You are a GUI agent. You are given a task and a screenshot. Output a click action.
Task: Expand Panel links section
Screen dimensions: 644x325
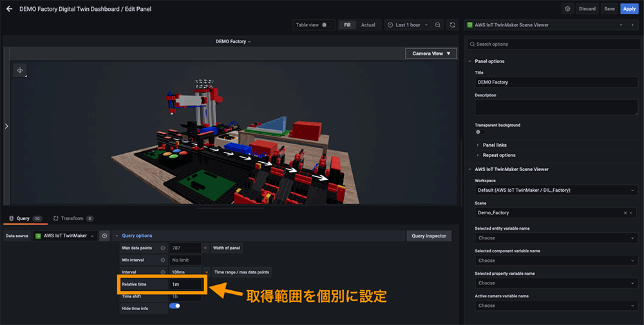pyautogui.click(x=495, y=145)
